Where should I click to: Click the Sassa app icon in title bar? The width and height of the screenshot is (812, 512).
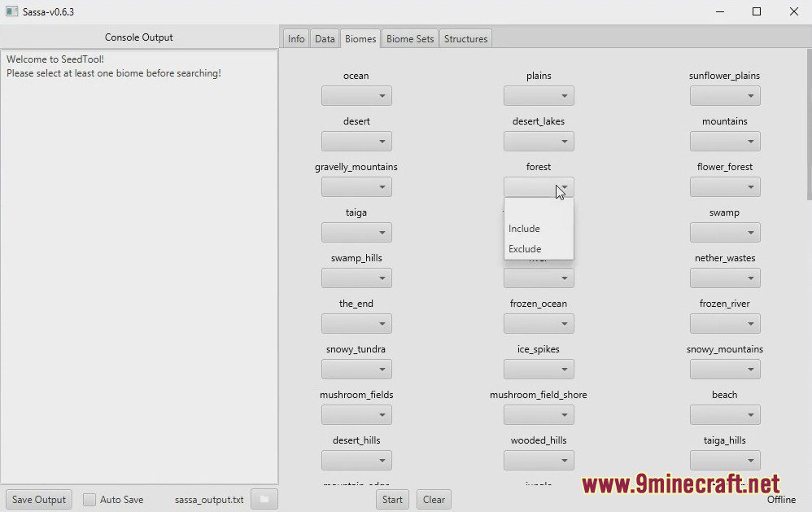pyautogui.click(x=12, y=11)
